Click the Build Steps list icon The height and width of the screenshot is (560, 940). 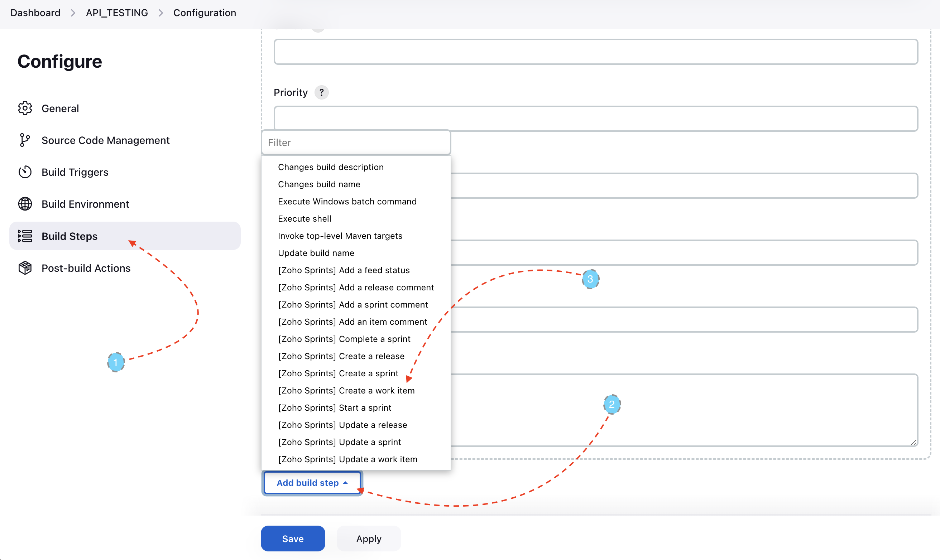coord(25,236)
